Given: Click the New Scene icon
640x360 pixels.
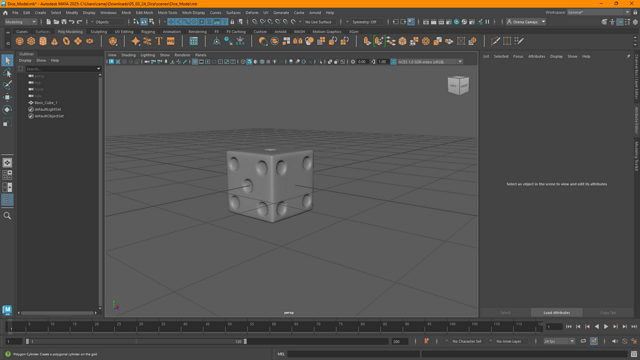Looking at the screenshot, I should [x=49, y=22].
